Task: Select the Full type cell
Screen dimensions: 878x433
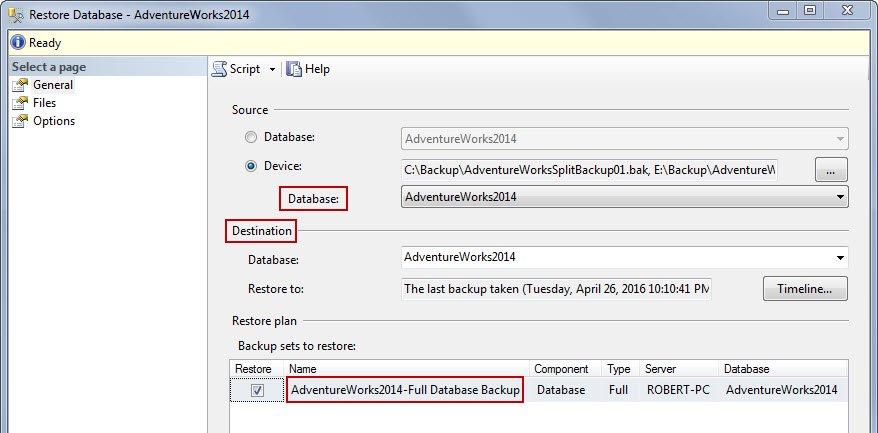Action: (618, 390)
